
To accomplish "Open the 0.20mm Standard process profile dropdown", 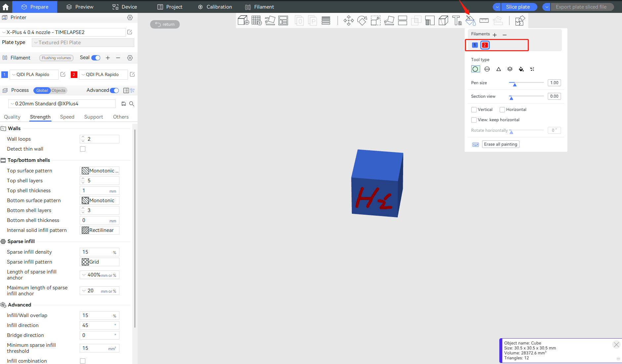I will coord(62,103).
